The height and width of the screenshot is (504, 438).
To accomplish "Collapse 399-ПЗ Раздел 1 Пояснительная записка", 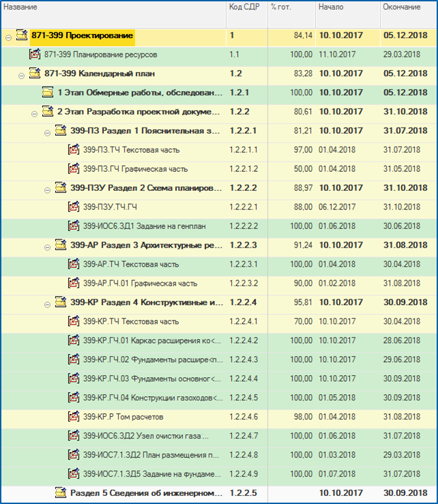I will coord(47,134).
